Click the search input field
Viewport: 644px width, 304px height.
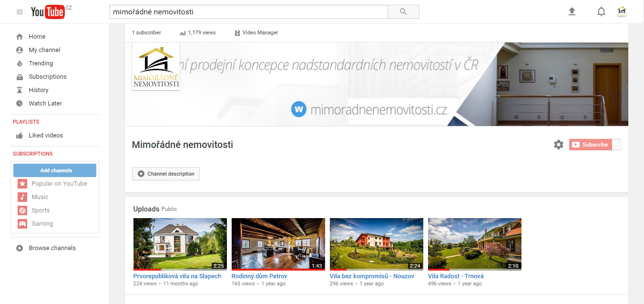[x=249, y=12]
